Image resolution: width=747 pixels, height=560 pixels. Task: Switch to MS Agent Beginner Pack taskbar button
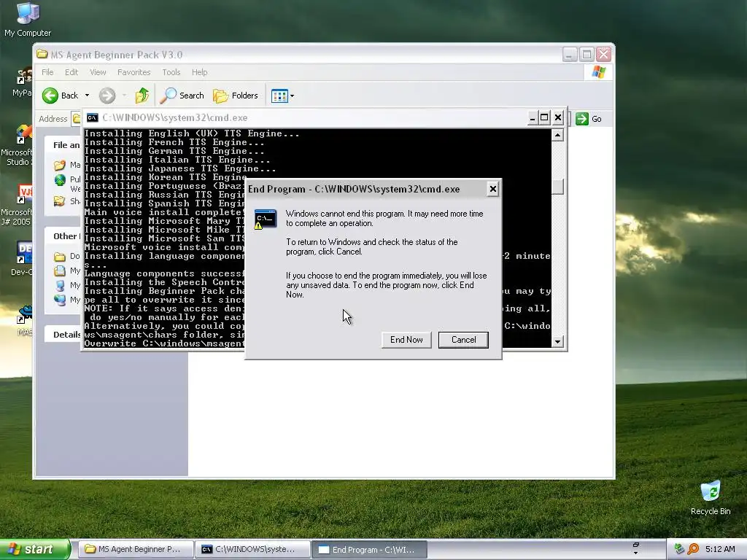tap(135, 550)
